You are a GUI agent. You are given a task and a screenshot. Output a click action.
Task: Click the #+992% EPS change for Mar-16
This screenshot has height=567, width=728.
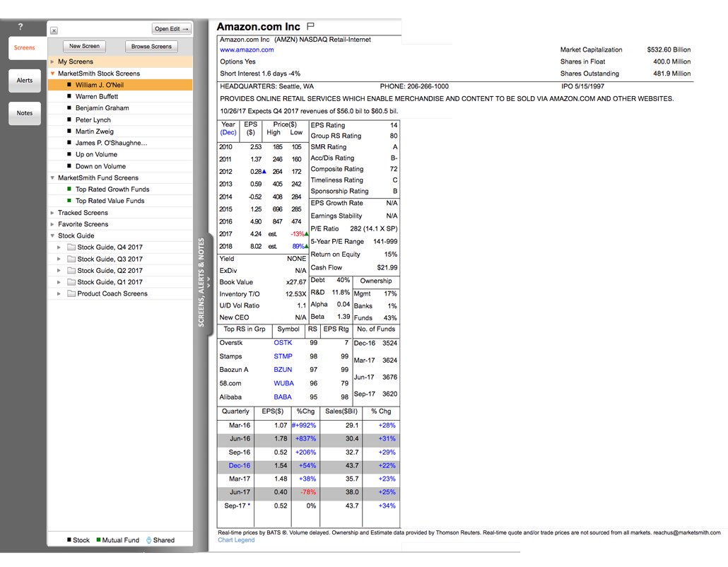304,426
